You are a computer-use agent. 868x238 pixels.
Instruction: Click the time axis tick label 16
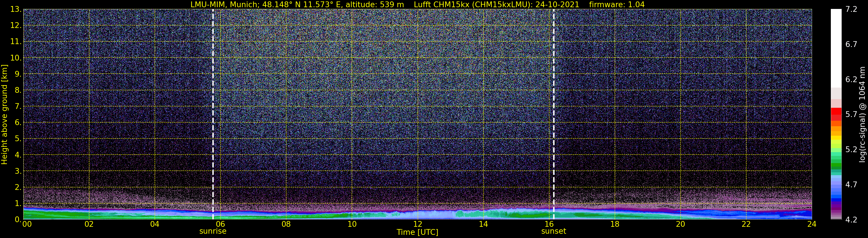549,224
